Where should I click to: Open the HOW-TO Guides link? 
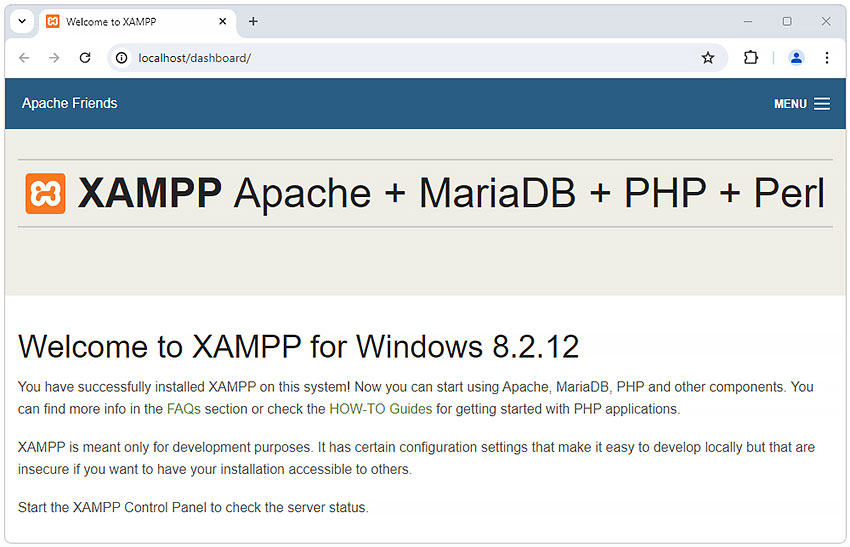(x=381, y=409)
